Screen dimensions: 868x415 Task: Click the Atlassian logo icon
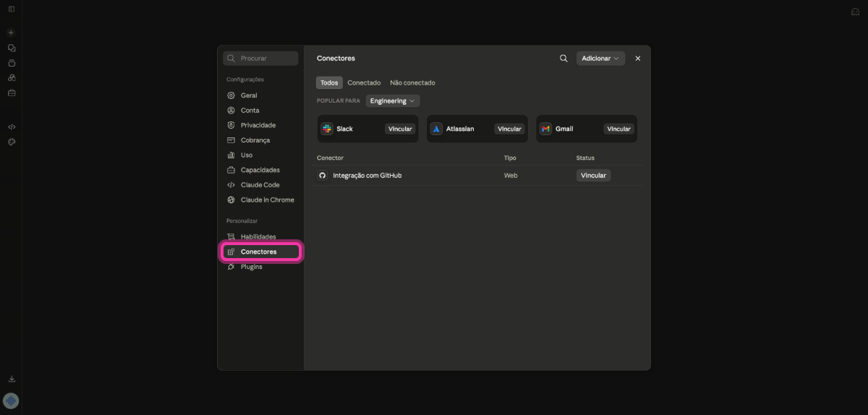tap(436, 129)
